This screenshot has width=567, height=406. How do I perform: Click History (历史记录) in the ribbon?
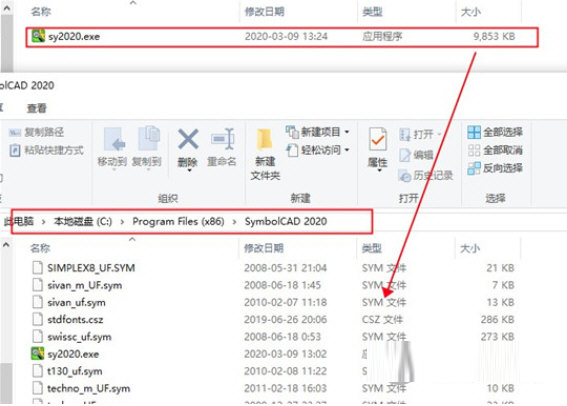[x=426, y=176]
